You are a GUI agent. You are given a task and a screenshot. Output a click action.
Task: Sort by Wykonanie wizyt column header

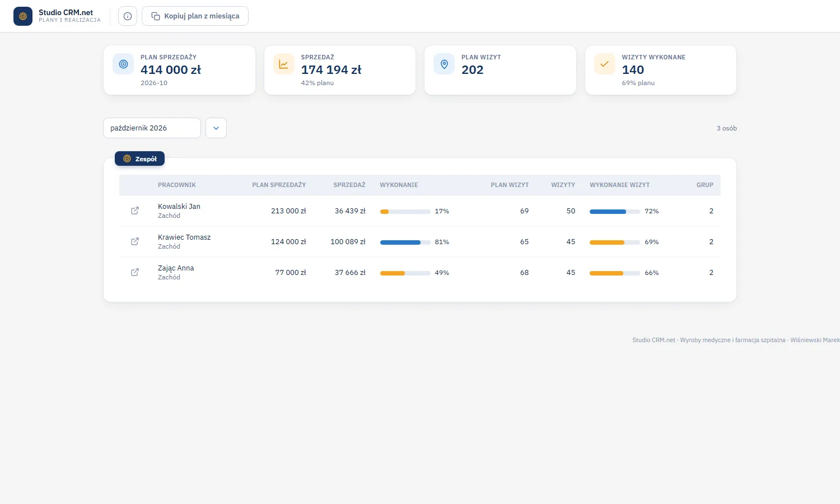[619, 185]
